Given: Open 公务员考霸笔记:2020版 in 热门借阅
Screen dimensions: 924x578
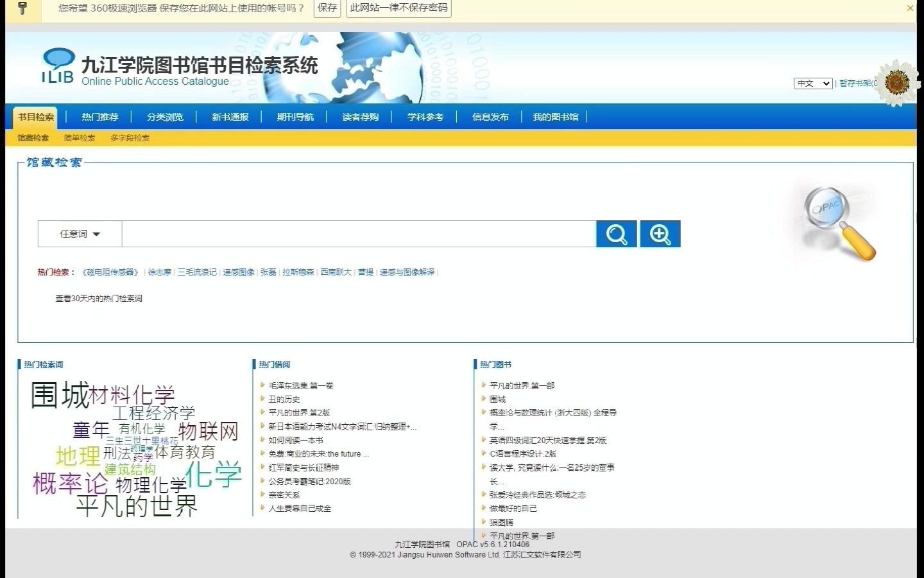Looking at the screenshot, I should (309, 482).
